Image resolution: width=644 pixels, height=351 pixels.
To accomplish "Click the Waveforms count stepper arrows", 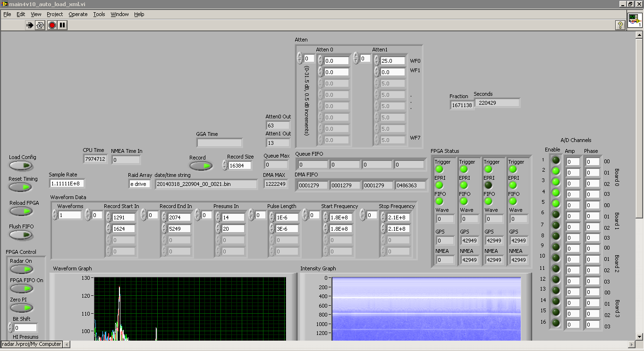I will [55, 215].
